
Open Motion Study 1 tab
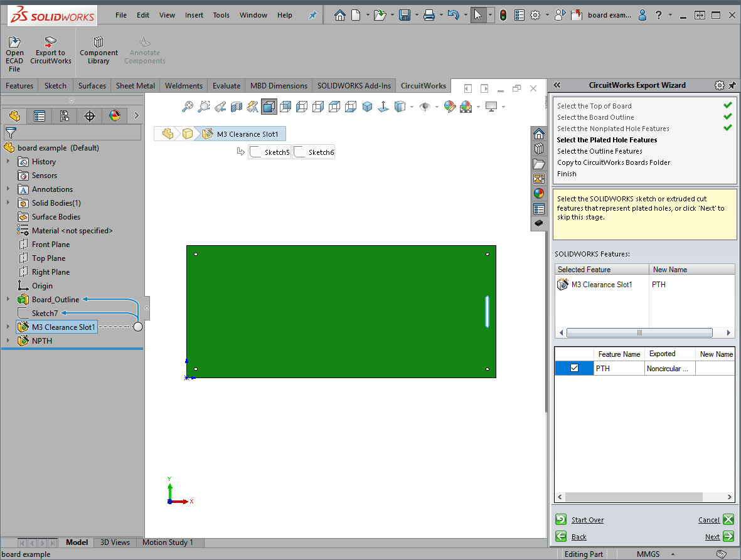click(x=168, y=542)
